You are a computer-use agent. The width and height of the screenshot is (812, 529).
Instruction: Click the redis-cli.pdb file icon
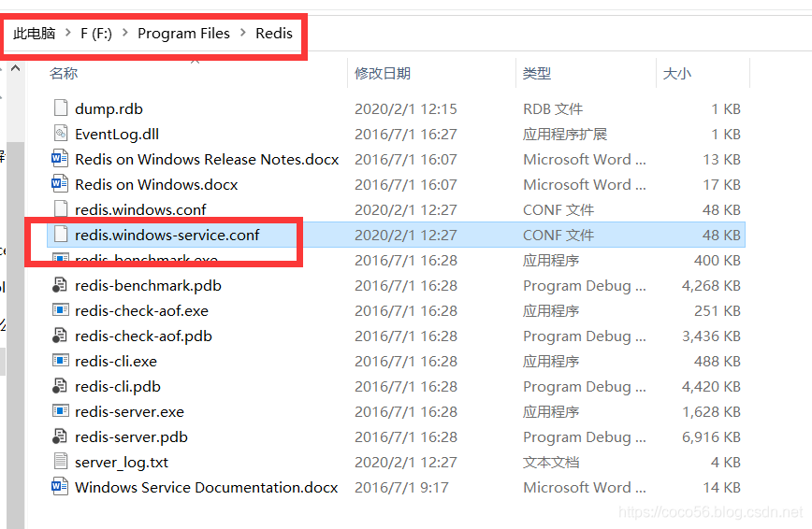60,386
